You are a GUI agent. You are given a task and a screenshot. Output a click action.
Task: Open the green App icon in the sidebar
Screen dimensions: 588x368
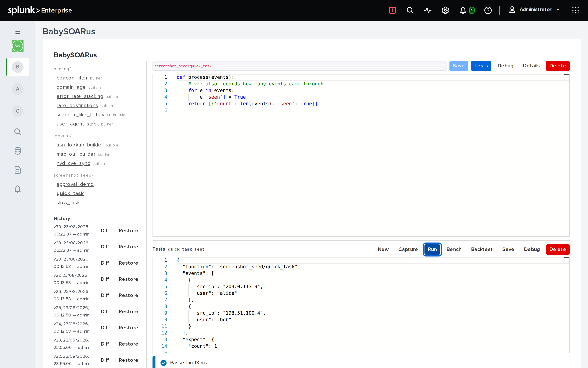[x=17, y=46]
